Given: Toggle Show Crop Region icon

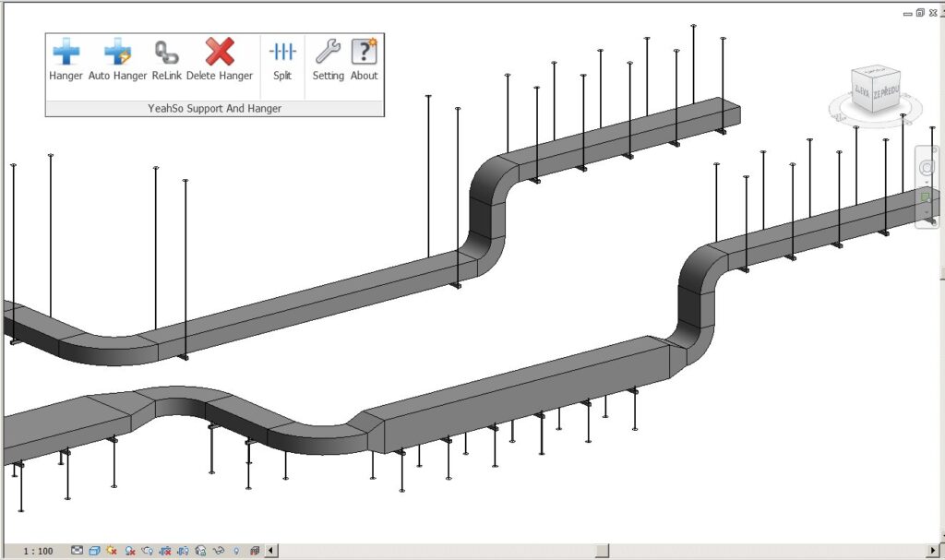Looking at the screenshot, I should (x=184, y=551).
